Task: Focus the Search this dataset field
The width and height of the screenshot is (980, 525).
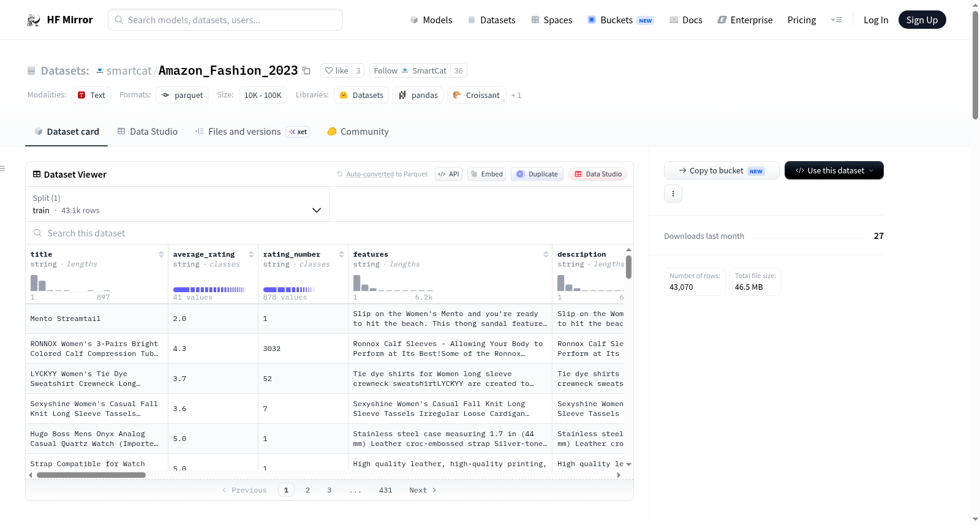Action: click(330, 233)
